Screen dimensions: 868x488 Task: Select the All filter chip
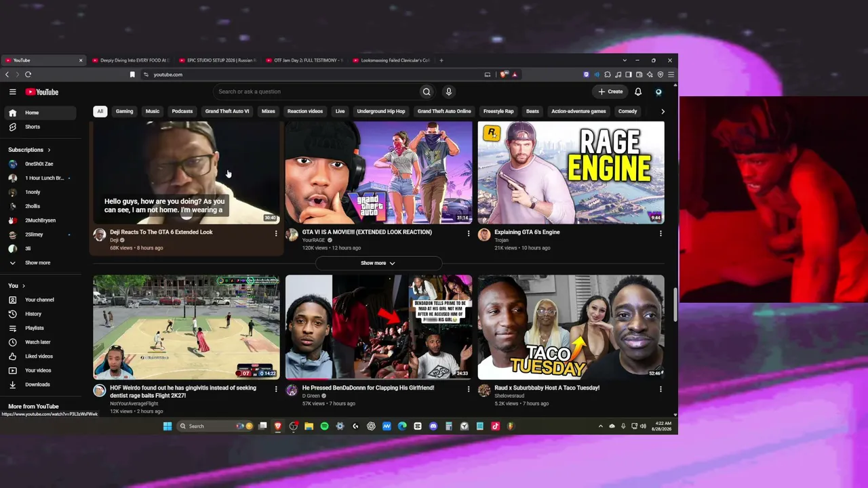coord(100,111)
